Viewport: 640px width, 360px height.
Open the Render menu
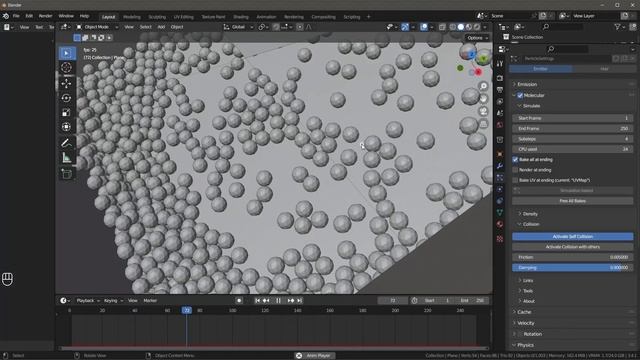(45, 16)
